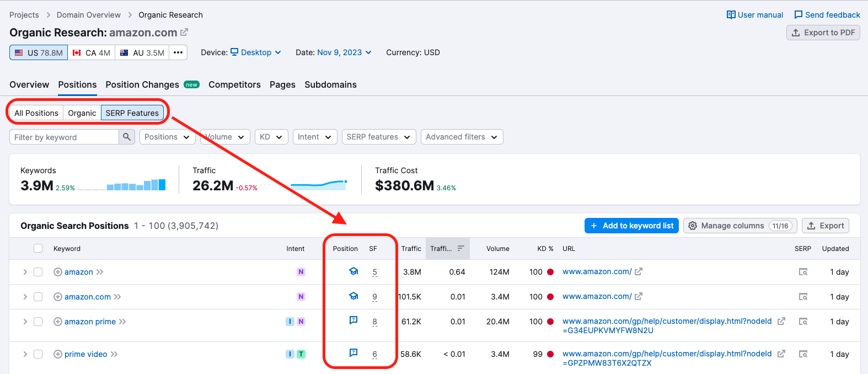Click double-chevron icon after amazon.com keyword
Viewport: 868px width, 374px height.
(x=117, y=297)
